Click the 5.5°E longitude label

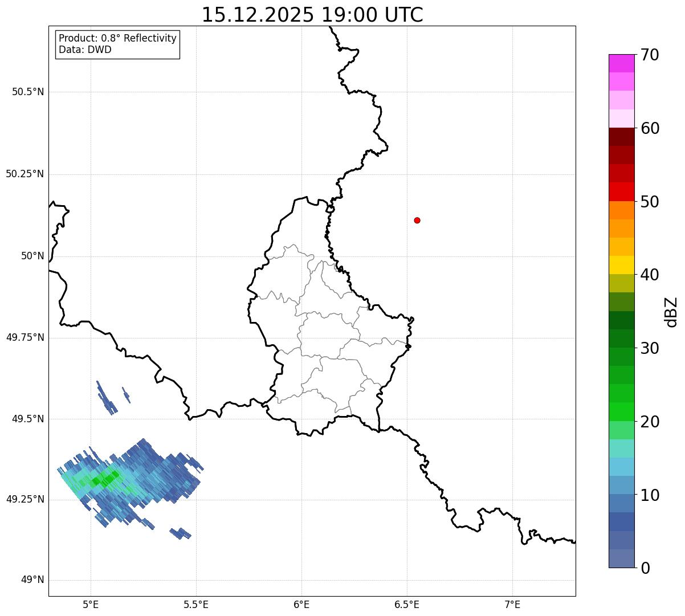196,604
